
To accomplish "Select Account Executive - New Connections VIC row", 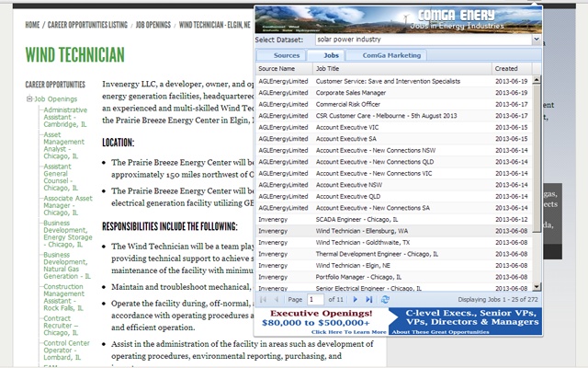I will tap(394, 174).
